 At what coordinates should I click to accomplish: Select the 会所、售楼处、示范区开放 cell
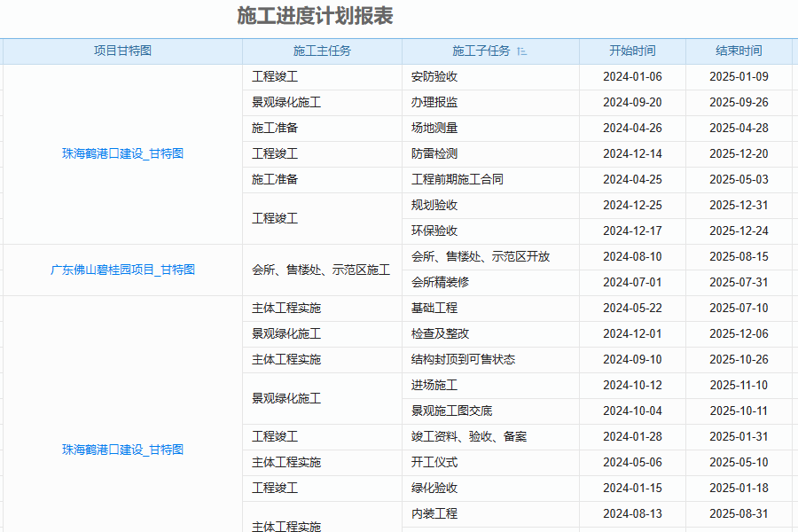click(490, 256)
